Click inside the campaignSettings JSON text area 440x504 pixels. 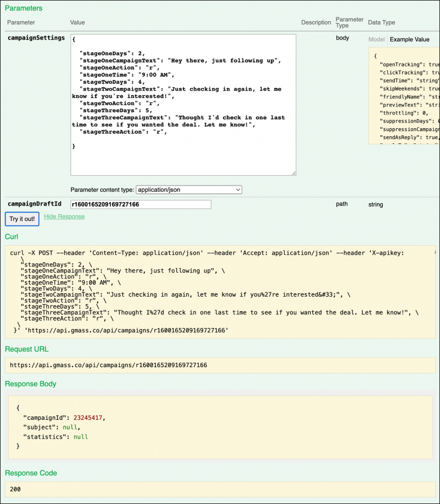coord(183,104)
